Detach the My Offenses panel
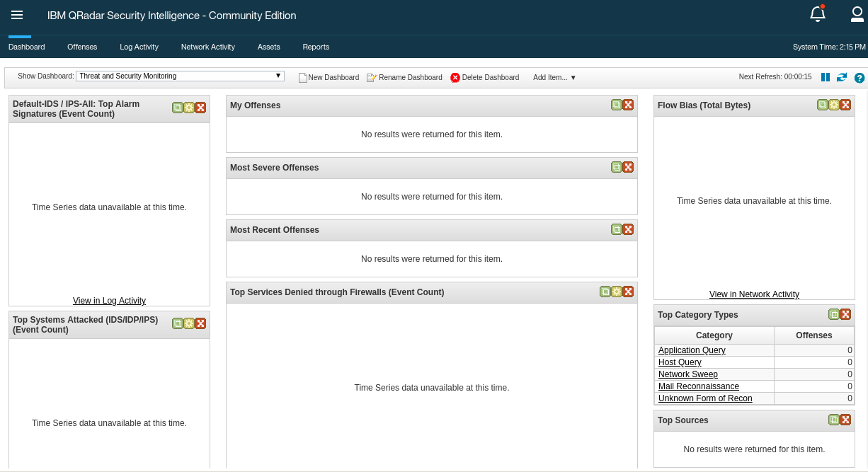The width and height of the screenshot is (868, 472). pos(617,105)
